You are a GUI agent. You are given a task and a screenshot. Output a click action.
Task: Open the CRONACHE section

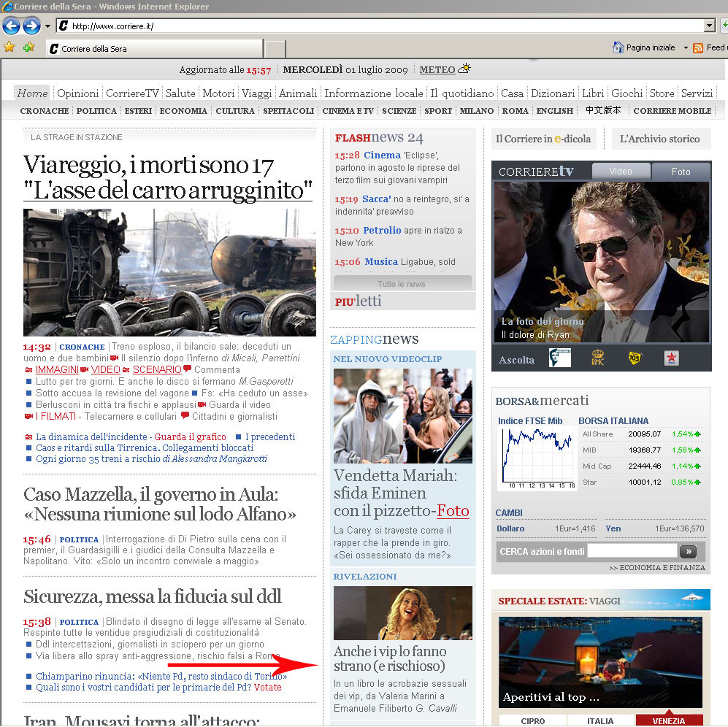[x=44, y=111]
